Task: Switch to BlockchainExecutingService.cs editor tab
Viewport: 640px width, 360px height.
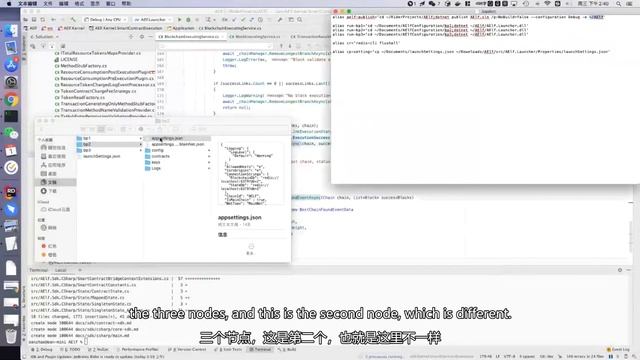Action: click(x=191, y=37)
